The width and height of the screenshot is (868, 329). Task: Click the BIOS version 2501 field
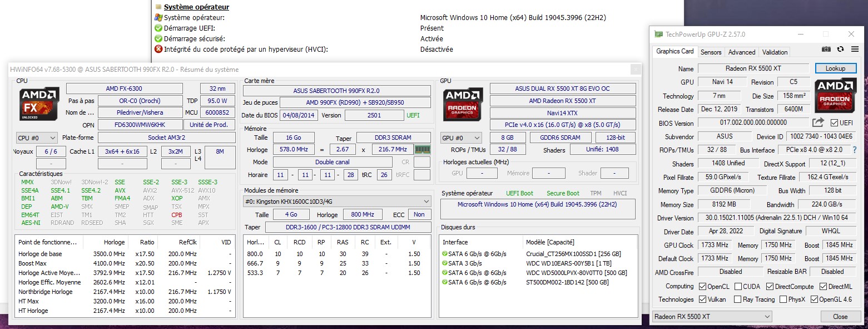(x=374, y=115)
